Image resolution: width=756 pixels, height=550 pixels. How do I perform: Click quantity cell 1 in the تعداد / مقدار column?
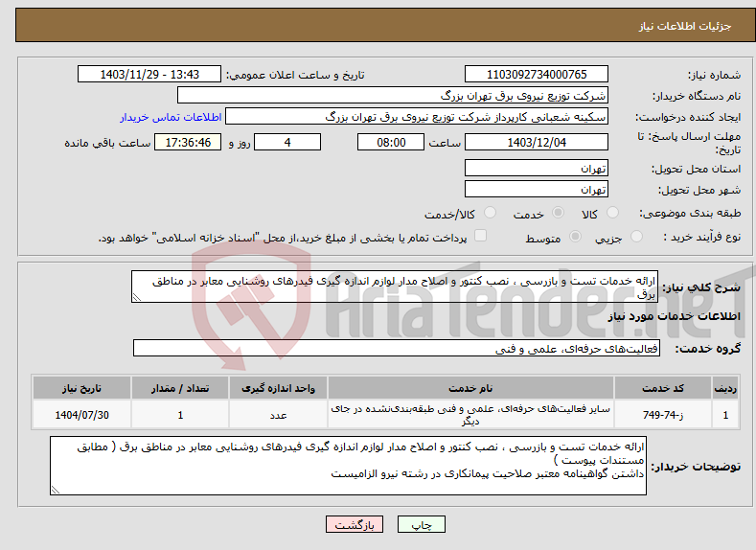point(180,415)
